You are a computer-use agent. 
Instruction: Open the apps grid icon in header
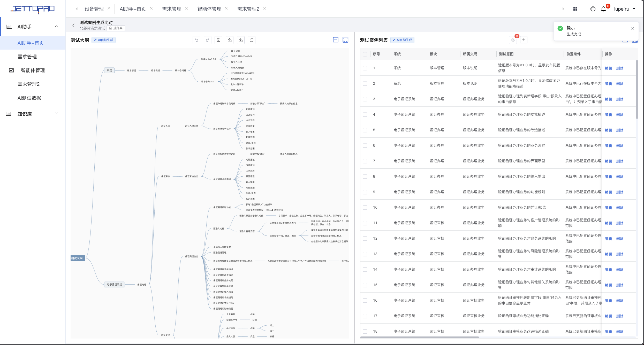click(575, 9)
